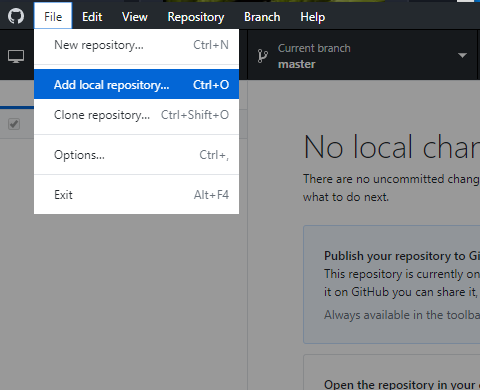Open the Current branch master selector

362,55
